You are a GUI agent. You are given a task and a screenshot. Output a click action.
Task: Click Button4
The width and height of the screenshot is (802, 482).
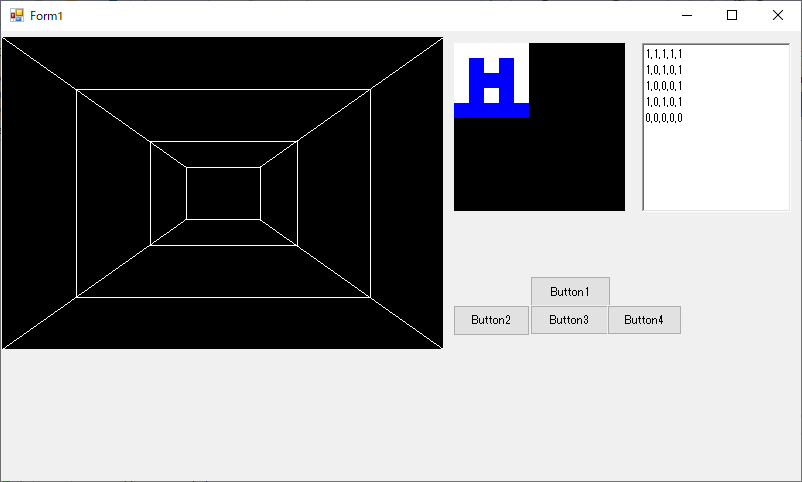pyautogui.click(x=644, y=320)
